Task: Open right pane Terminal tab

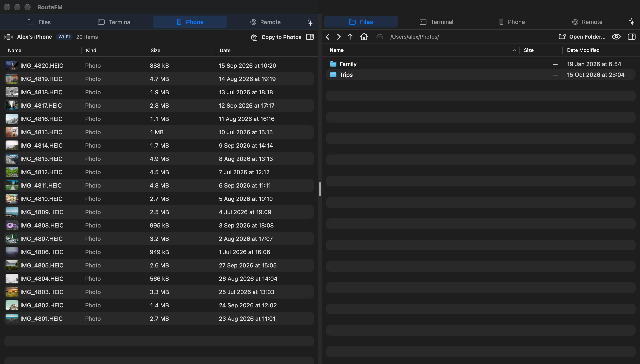Action: click(x=436, y=22)
